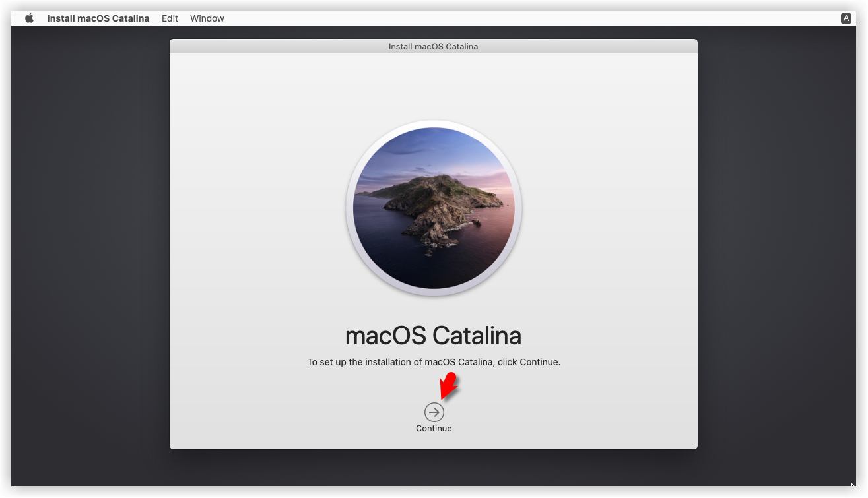Click the circular Catalina island image
The height and width of the screenshot is (498, 868).
tap(434, 208)
